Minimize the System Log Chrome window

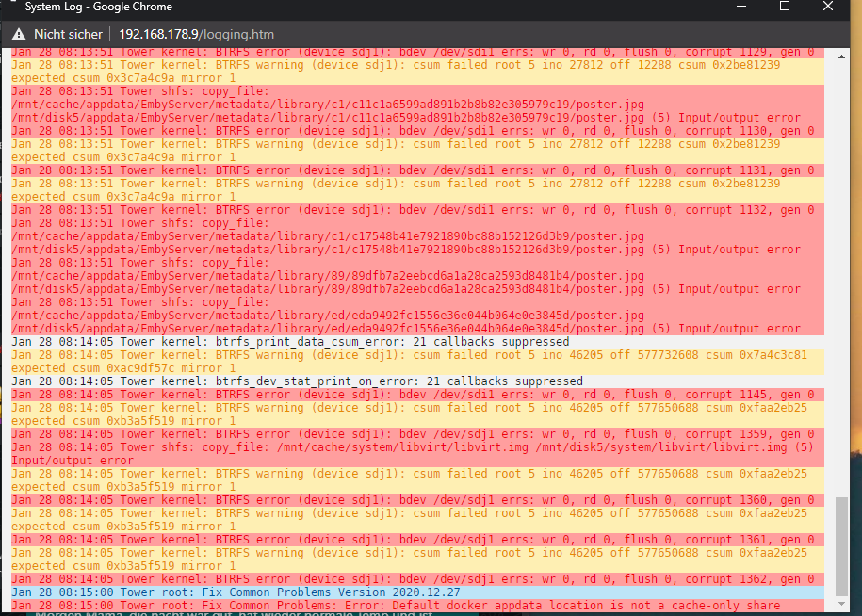tap(741, 7)
